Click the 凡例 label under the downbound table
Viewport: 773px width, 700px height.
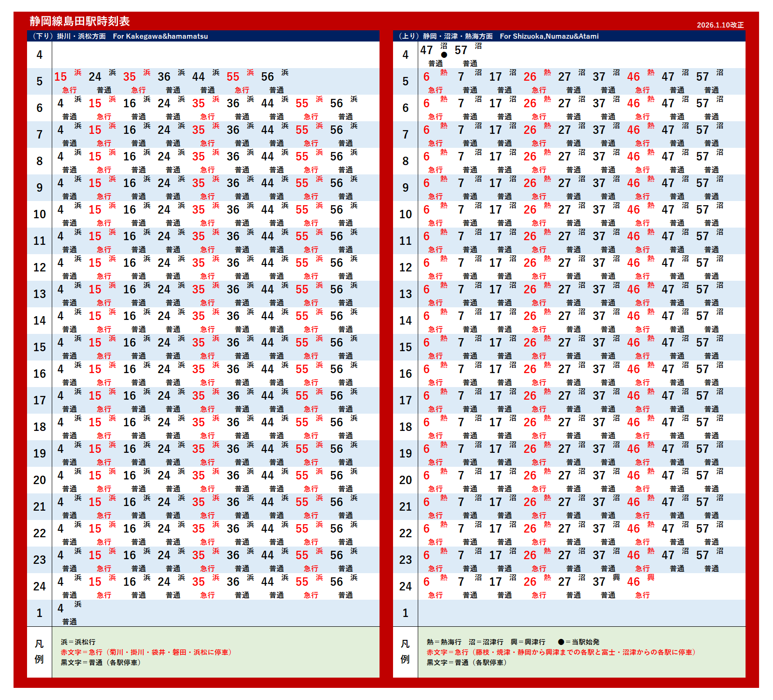tap(40, 651)
